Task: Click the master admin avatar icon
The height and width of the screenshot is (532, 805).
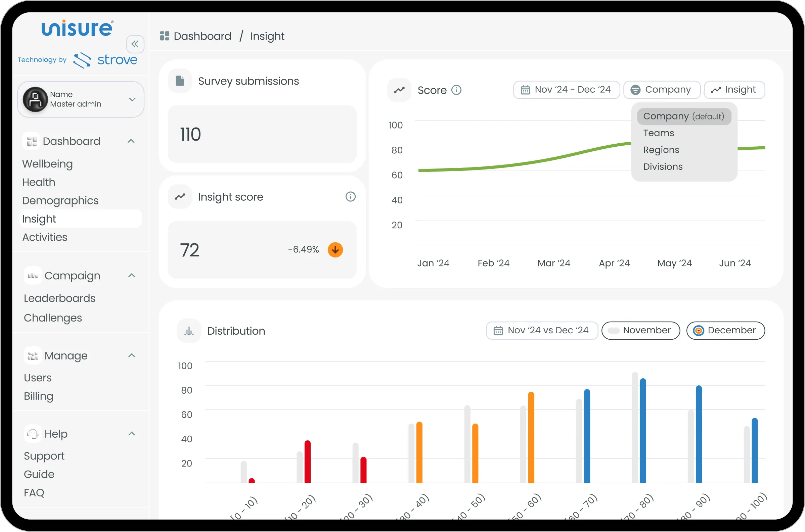Action: click(x=35, y=99)
